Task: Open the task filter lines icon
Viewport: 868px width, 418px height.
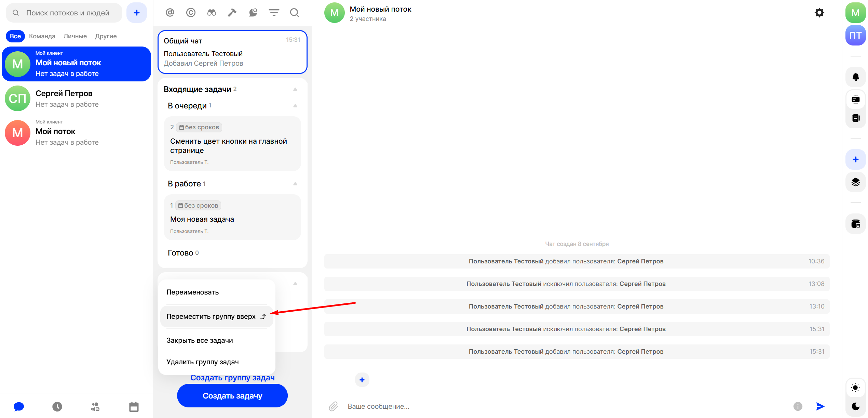Action: pyautogui.click(x=274, y=13)
